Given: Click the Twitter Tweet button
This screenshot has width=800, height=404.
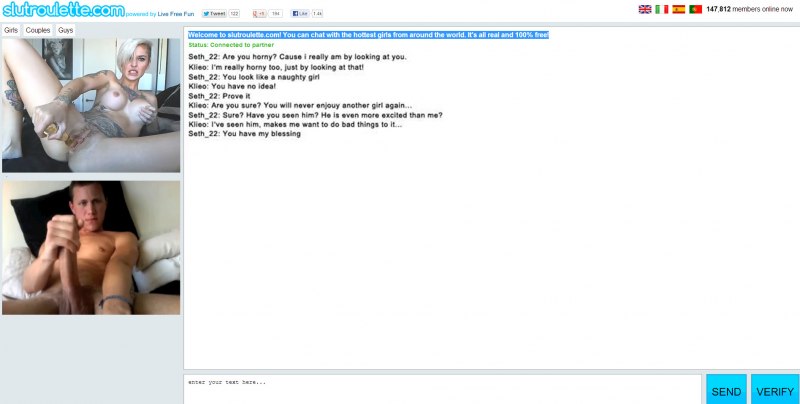Looking at the screenshot, I should [x=214, y=14].
